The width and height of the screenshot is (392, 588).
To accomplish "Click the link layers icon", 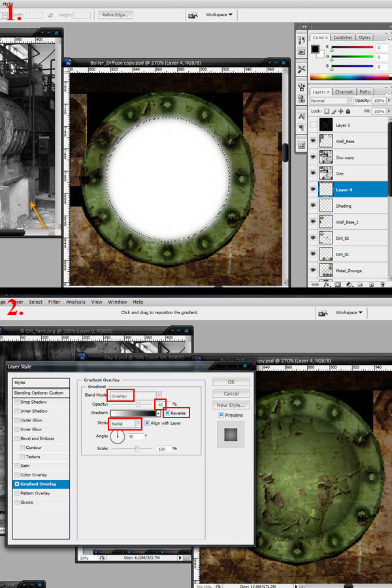I will (x=315, y=285).
